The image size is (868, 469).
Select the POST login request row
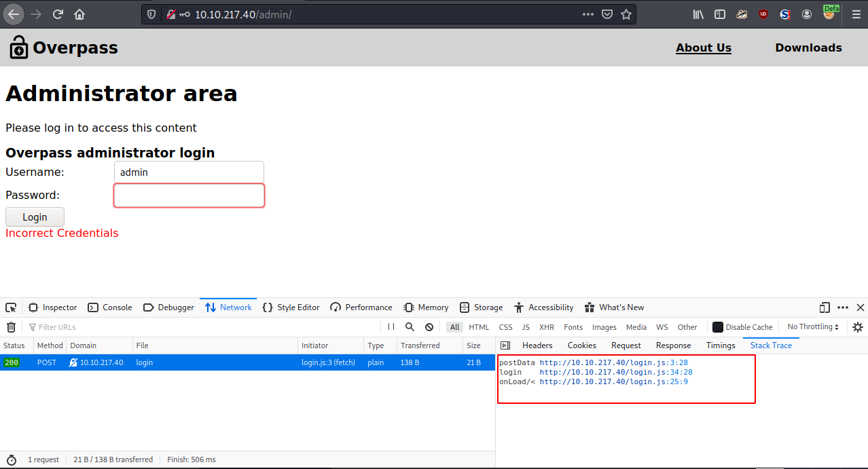247,362
